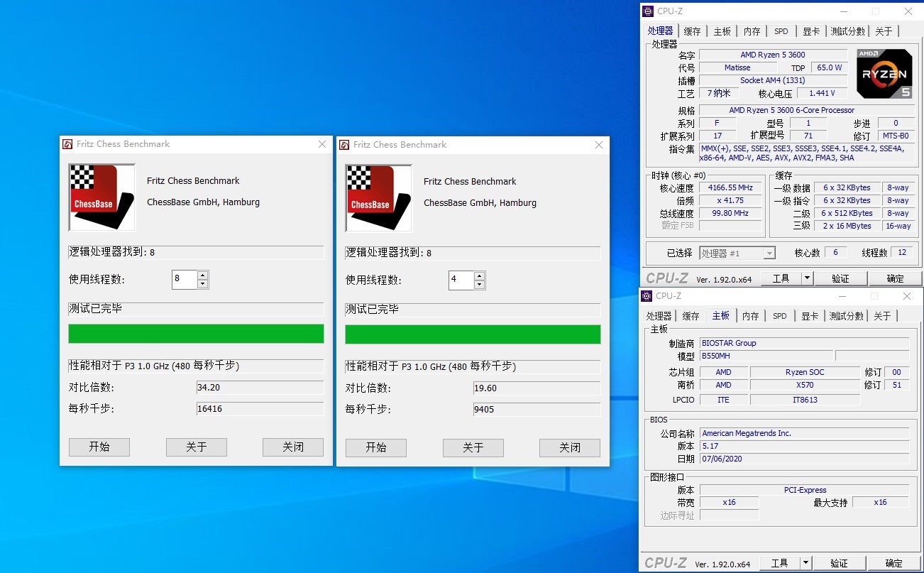
Task: Click the 对比倍数 value 34.20
Action: point(260,388)
